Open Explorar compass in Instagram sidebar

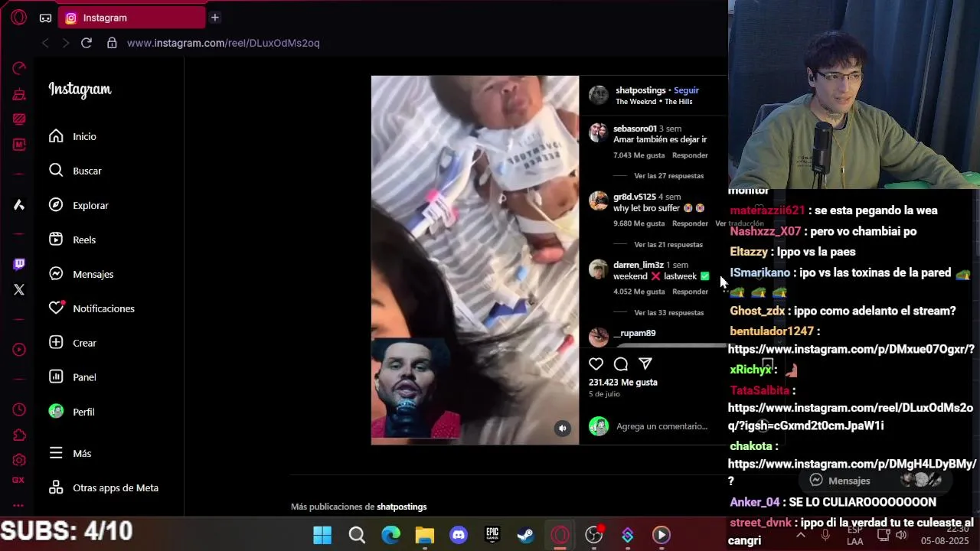point(56,205)
